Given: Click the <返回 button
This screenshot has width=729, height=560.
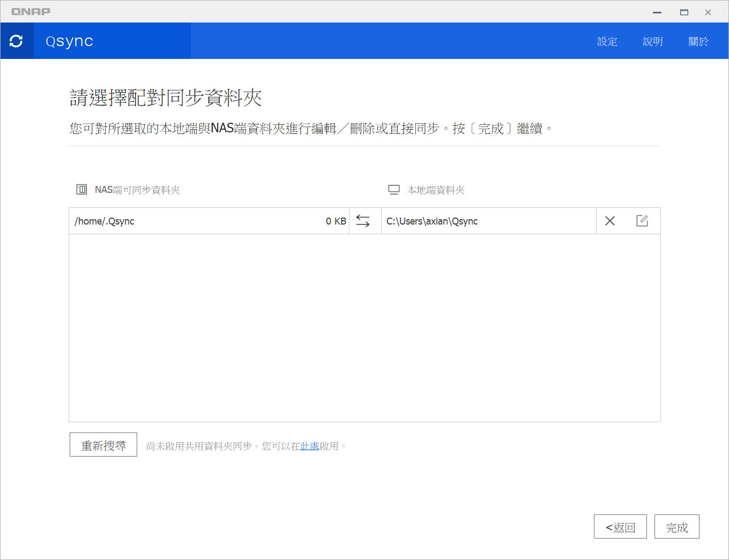Looking at the screenshot, I should pos(620,527).
